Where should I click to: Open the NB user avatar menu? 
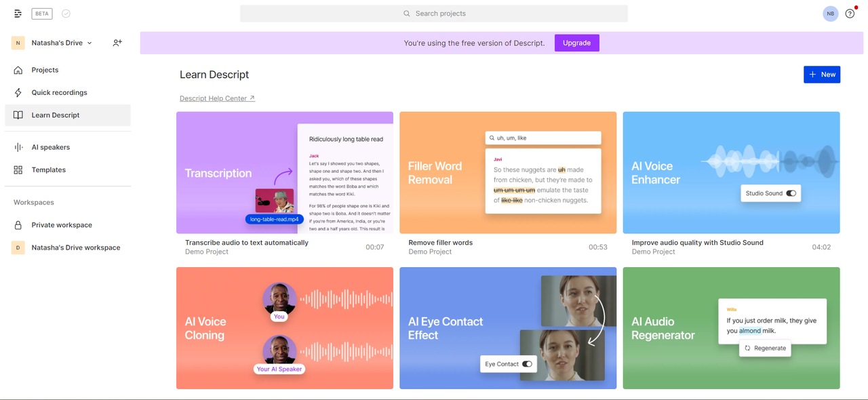[x=831, y=14]
